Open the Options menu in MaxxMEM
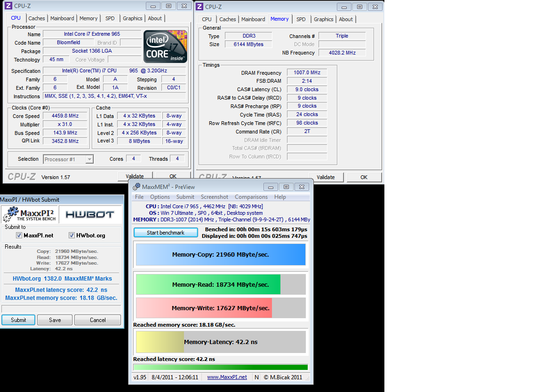 click(x=160, y=197)
